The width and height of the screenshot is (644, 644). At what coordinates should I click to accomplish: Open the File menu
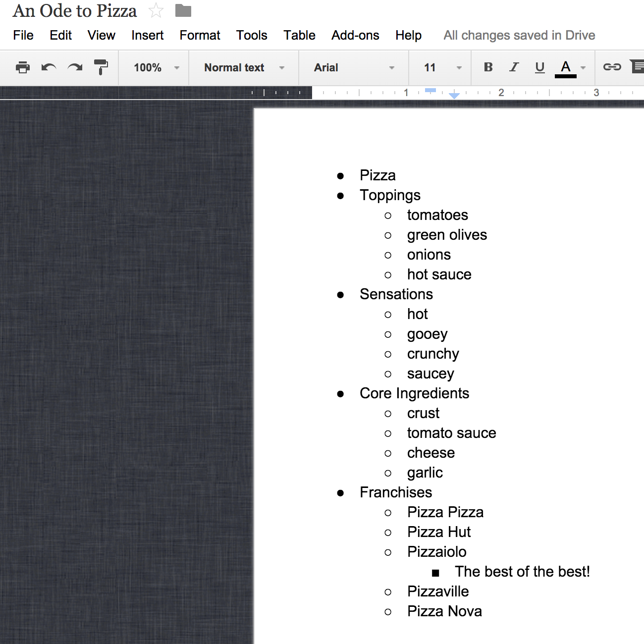23,35
